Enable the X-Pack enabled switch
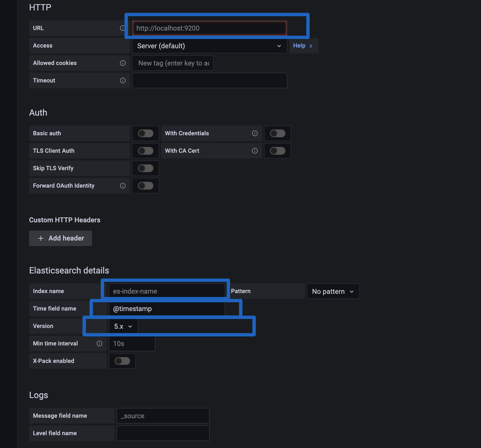The width and height of the screenshot is (481, 448). point(122,361)
